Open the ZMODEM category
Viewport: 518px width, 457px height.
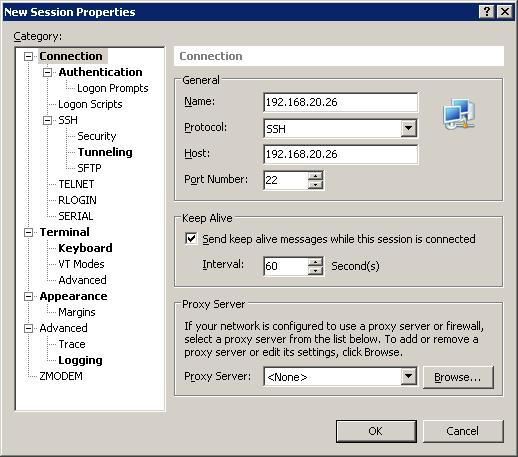point(61,376)
